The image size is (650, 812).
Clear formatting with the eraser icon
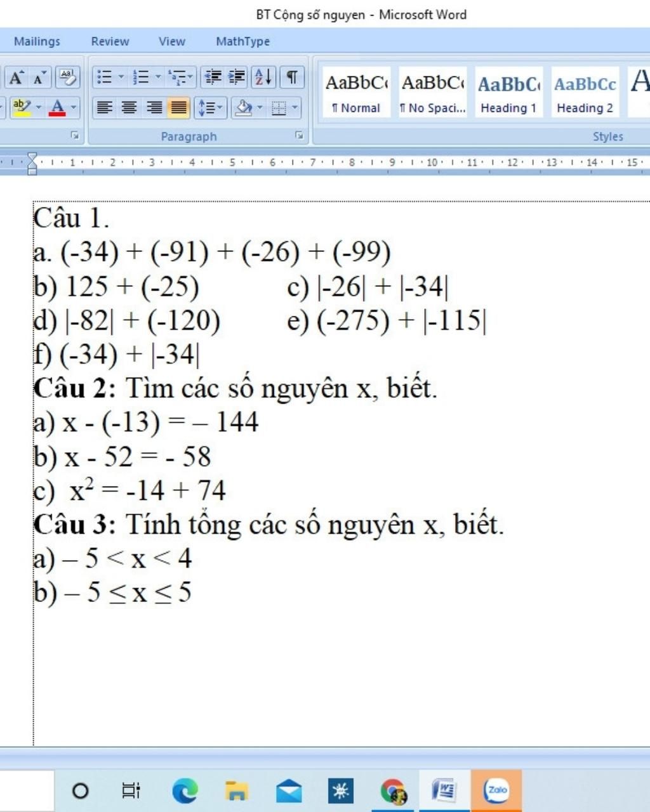click(x=67, y=77)
